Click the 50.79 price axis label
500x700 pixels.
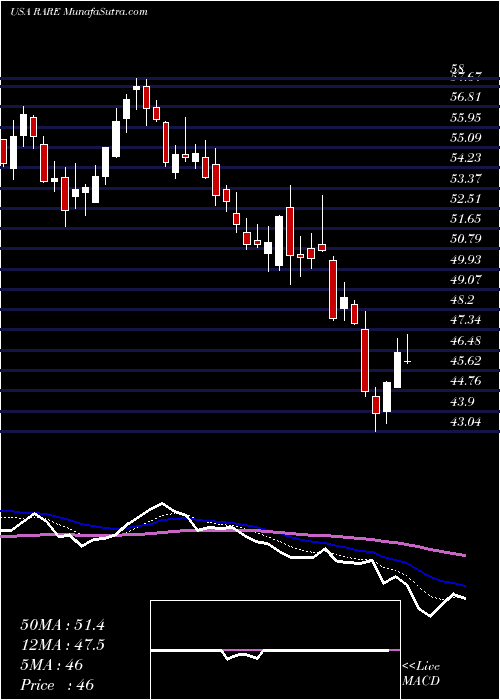coord(466,239)
